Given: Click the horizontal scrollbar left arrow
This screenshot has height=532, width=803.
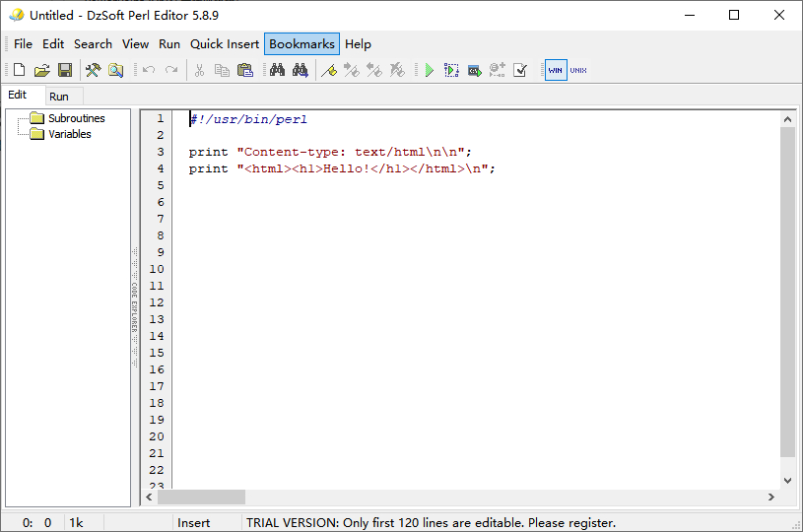Looking at the screenshot, I should coord(149,498).
